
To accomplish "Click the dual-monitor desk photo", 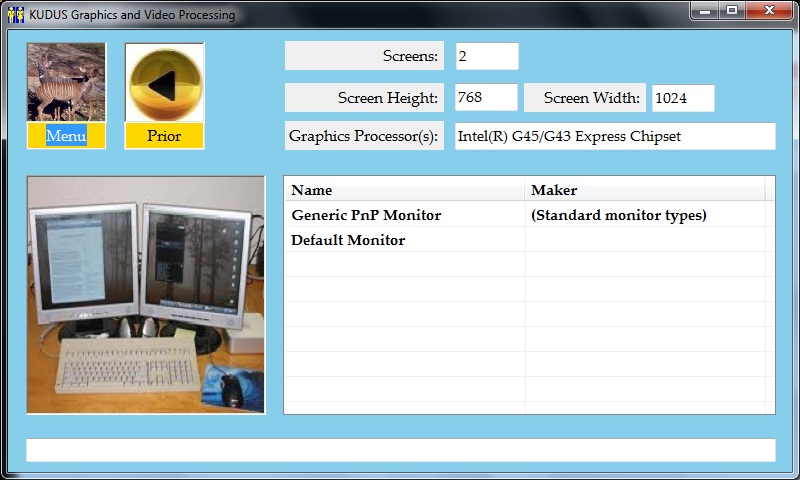I will pos(146,295).
